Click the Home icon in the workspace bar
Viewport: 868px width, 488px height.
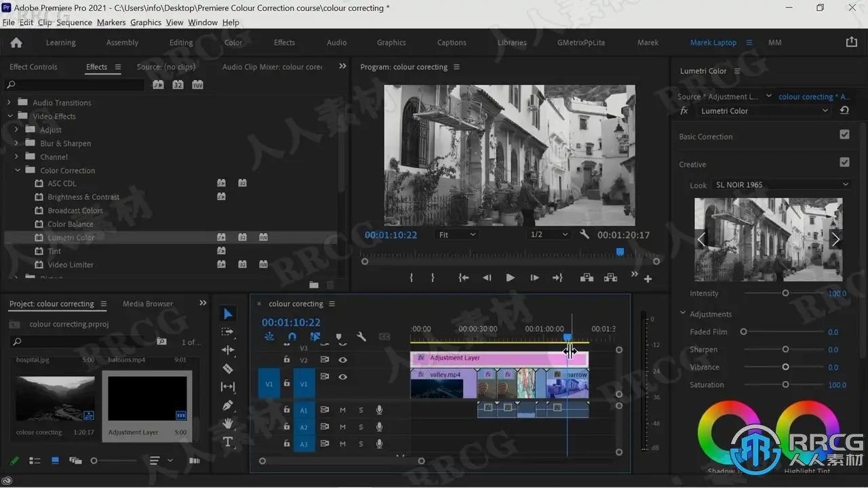(16, 43)
